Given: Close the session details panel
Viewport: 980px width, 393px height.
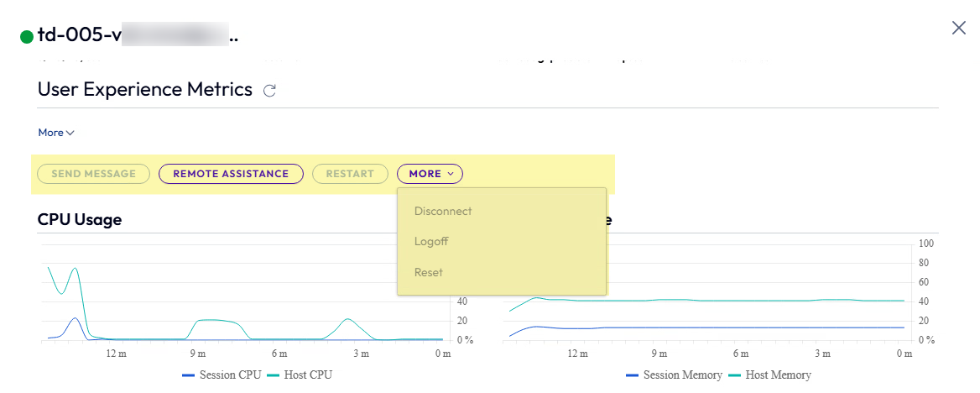Looking at the screenshot, I should click(x=959, y=28).
